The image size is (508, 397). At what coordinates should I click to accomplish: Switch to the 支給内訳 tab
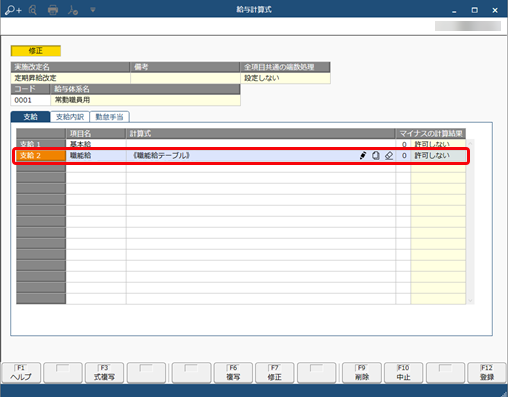coord(70,117)
